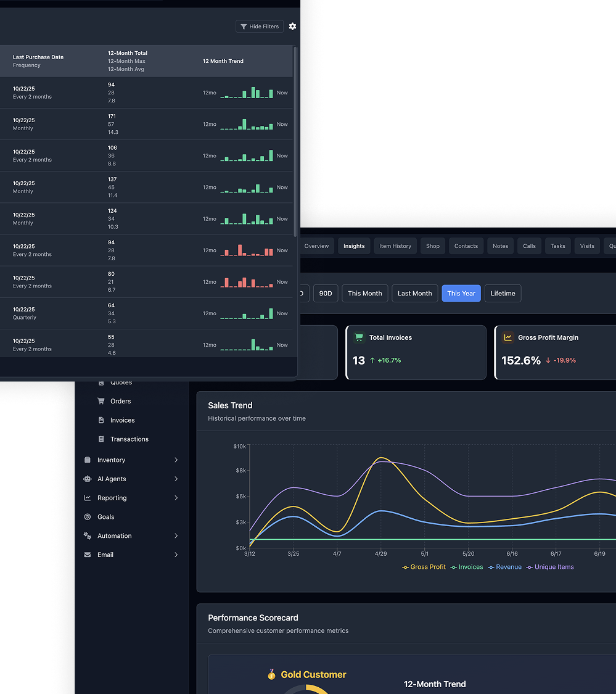Select the This Year time range
This screenshot has width=616, height=694.
(x=461, y=294)
